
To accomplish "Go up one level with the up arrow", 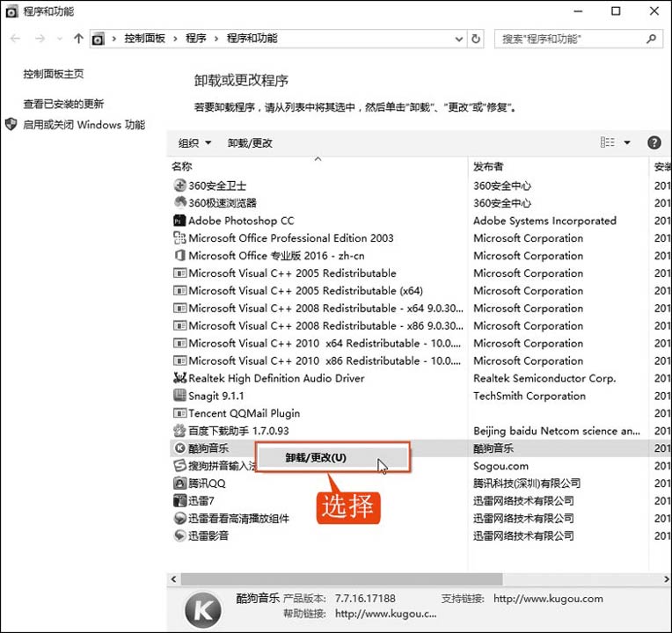I will coord(78,39).
